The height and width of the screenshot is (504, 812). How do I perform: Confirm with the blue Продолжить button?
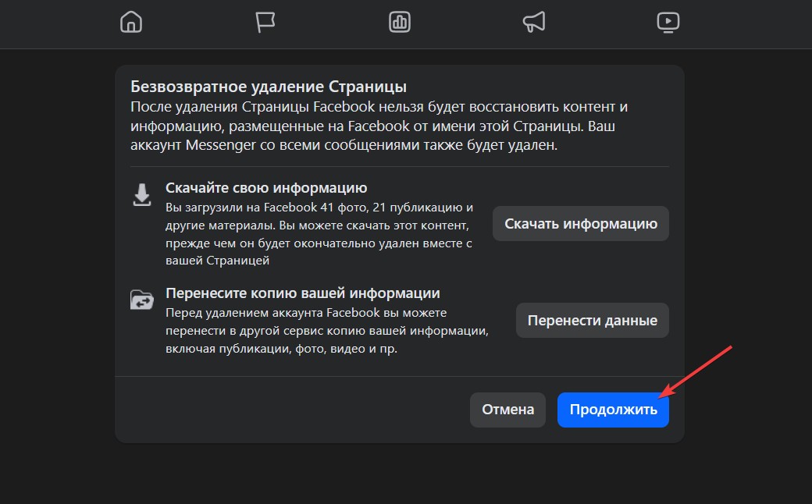coord(613,410)
